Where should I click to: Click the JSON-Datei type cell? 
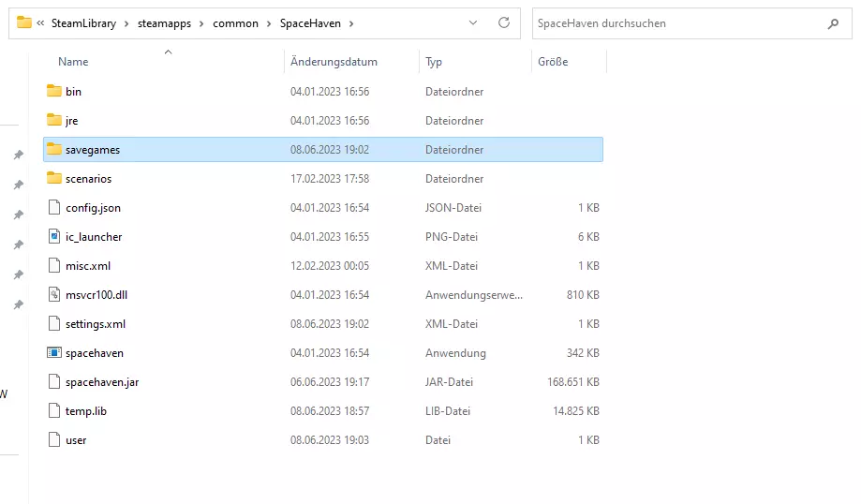(453, 208)
